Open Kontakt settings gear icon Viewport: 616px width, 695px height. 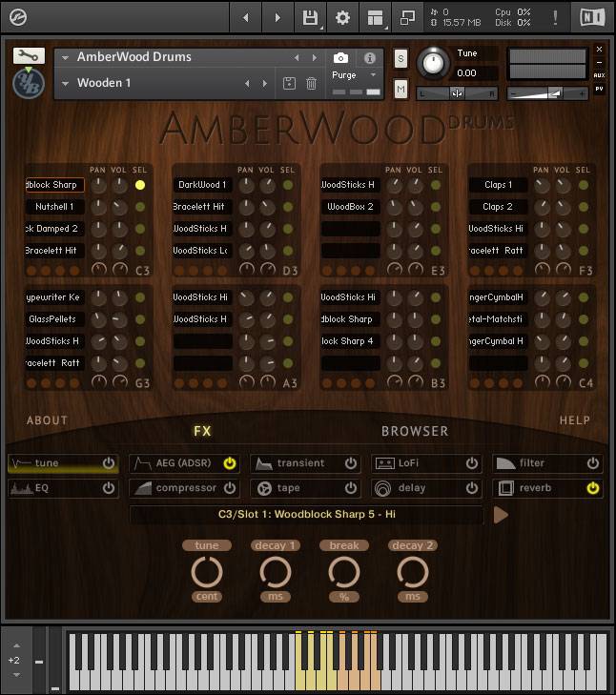point(341,18)
